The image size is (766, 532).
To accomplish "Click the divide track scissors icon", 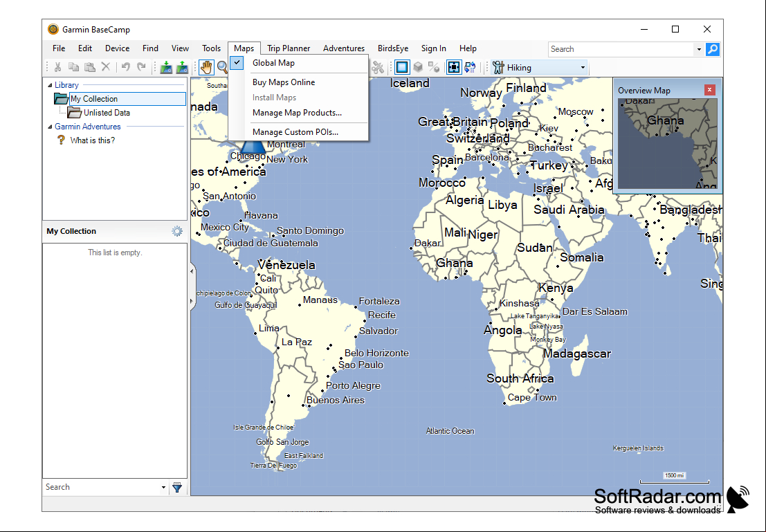I will (377, 67).
